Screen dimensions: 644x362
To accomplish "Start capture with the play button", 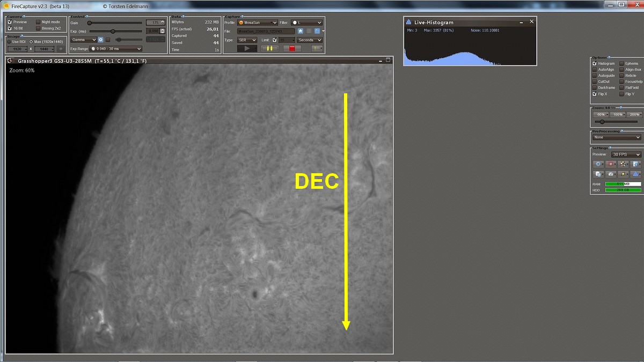I will pos(247,48).
